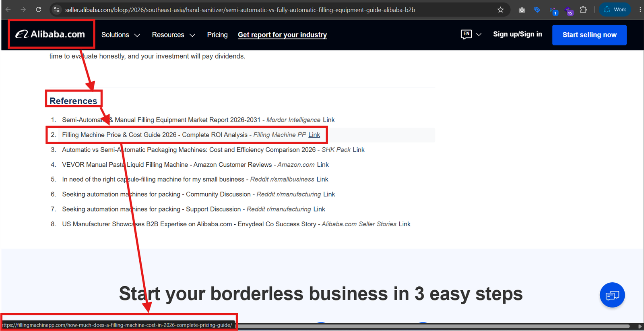644x331 pixels.
Task: Click Start selling now button
Action: (589, 35)
